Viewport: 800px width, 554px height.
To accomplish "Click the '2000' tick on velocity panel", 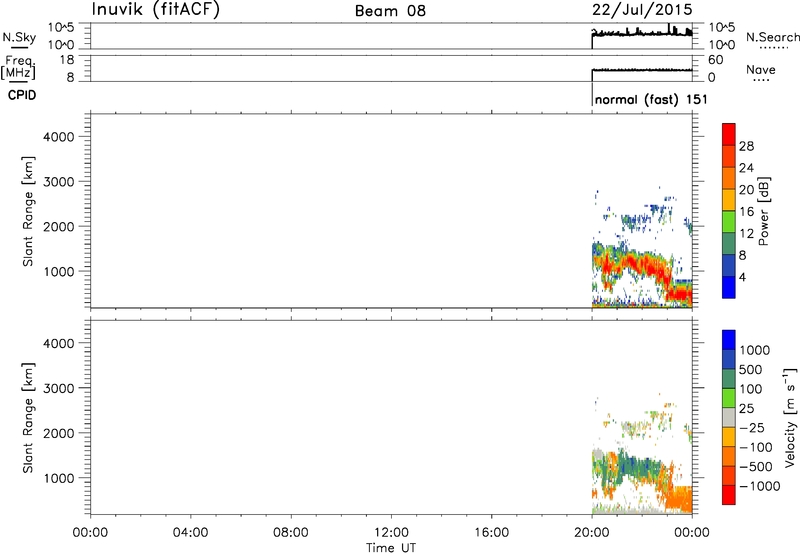I will point(59,433).
